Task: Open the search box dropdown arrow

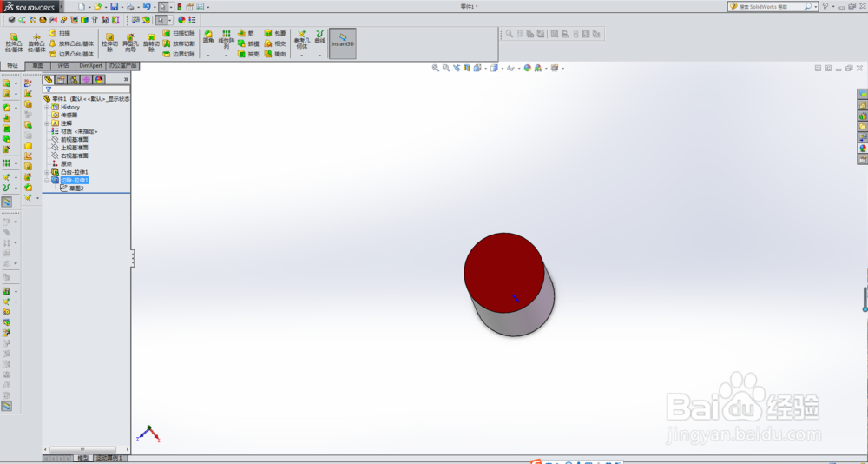Action: (x=816, y=7)
